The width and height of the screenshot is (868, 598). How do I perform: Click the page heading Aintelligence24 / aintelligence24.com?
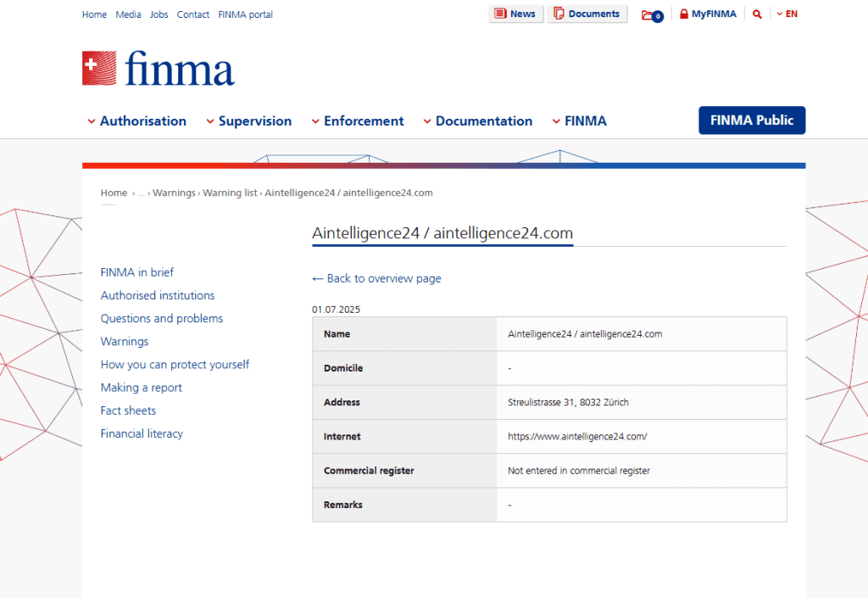[442, 233]
